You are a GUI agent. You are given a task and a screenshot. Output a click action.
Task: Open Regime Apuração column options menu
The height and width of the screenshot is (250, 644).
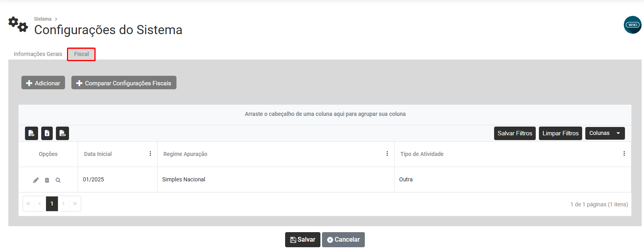pyautogui.click(x=387, y=154)
